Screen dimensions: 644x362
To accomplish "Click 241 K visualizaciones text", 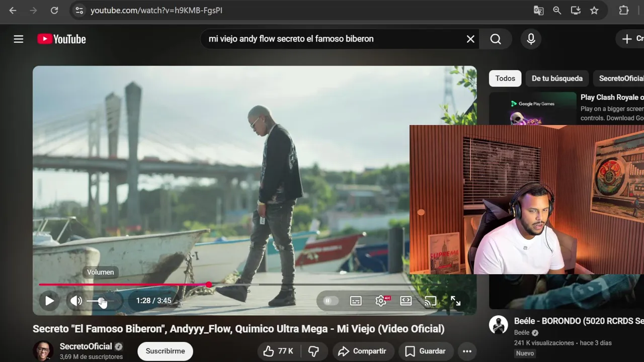I will [544, 343].
